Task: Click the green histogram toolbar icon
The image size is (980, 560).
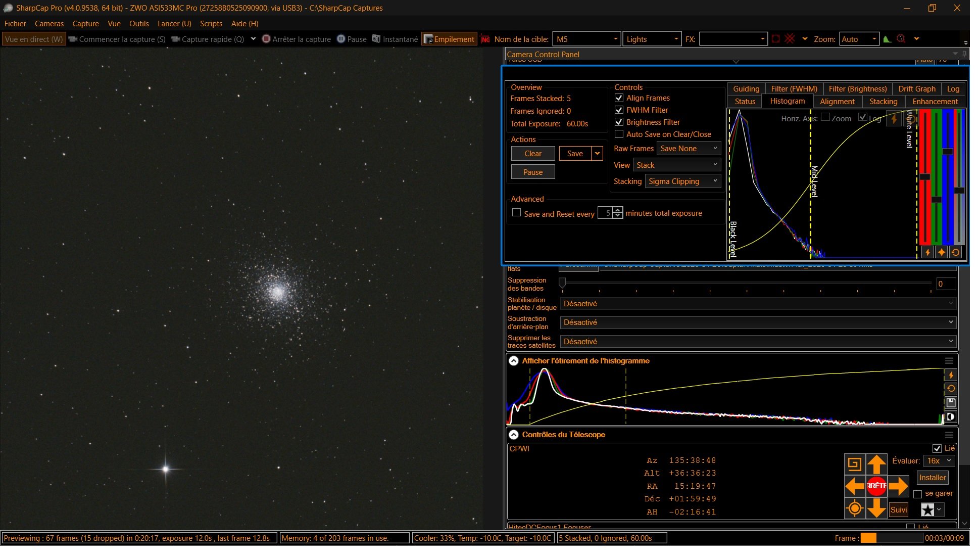Action: click(887, 39)
